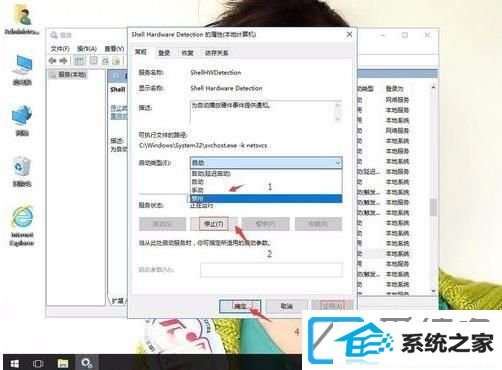Switch to the 依存关系 tab
This screenshot has height=370, width=502.
217,53
